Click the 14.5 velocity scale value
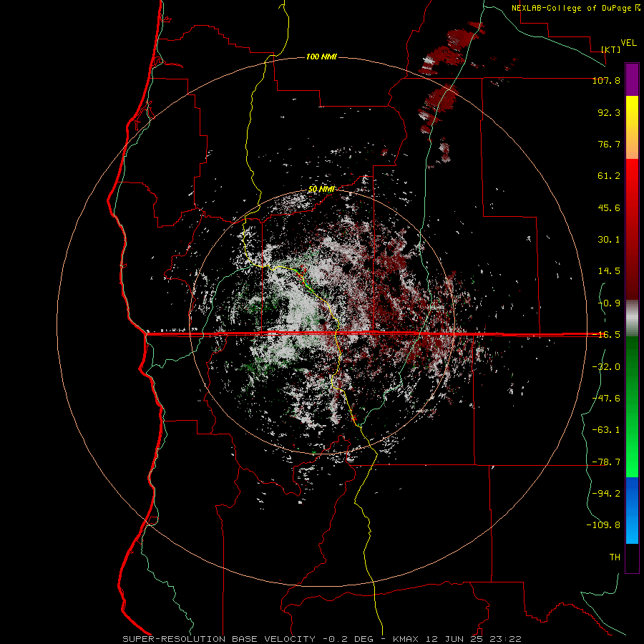The image size is (644, 644). point(609,271)
